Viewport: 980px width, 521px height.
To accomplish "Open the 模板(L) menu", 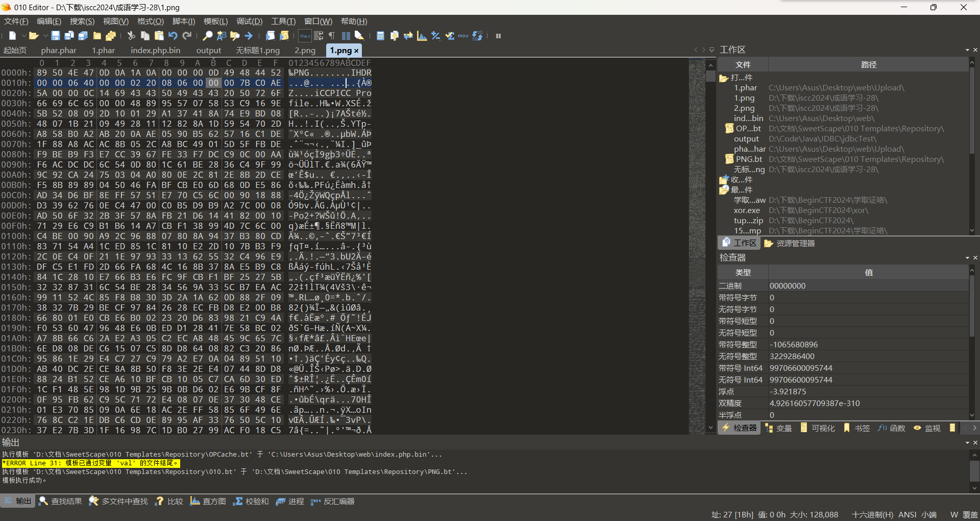I will [x=215, y=21].
